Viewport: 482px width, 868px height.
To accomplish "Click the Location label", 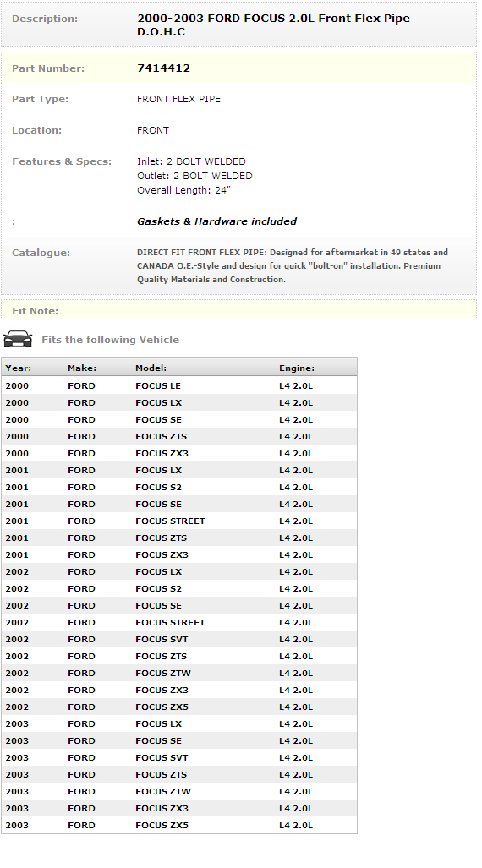I will 36,130.
